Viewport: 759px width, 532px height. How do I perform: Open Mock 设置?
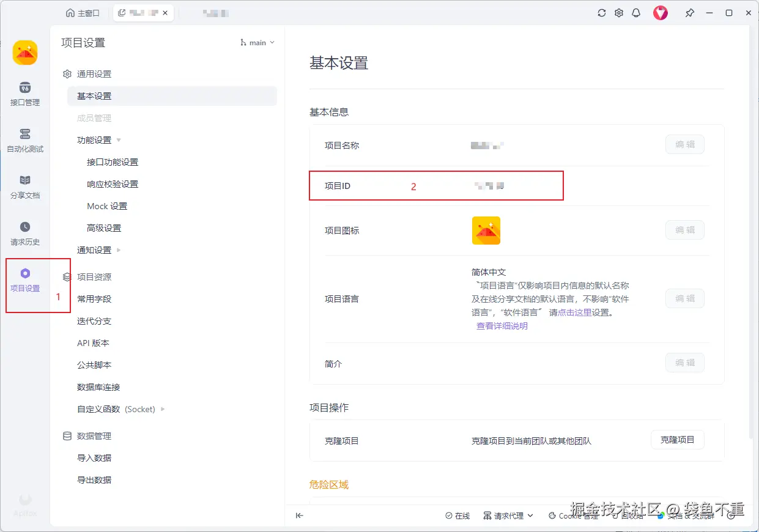pos(107,206)
